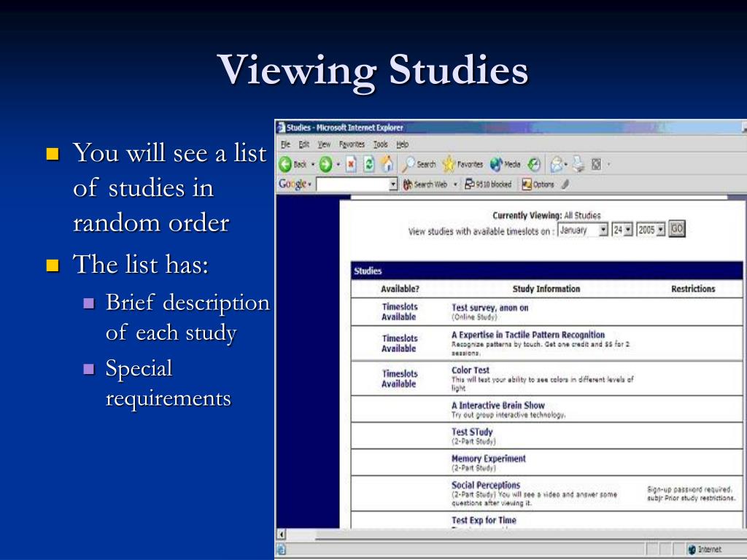Open the 'Test survey, anon on' study link

(489, 308)
